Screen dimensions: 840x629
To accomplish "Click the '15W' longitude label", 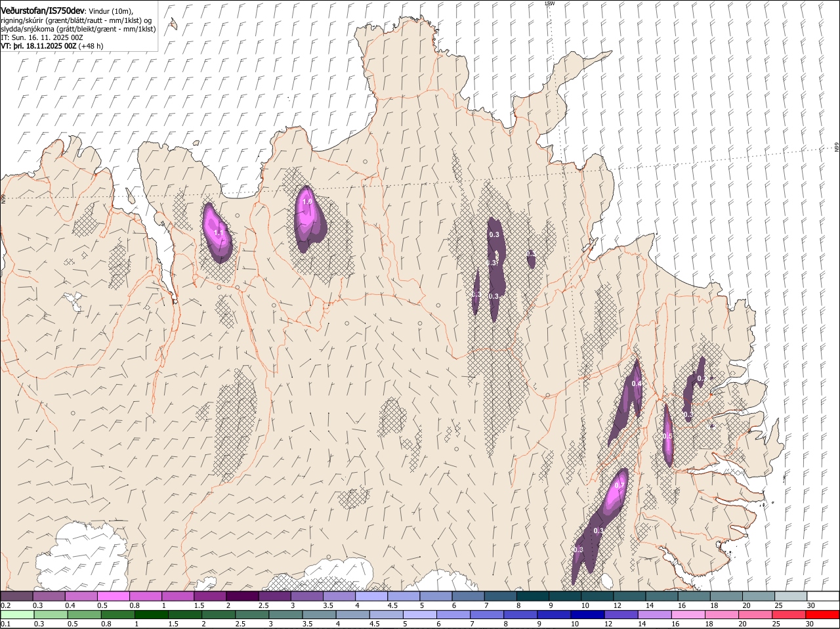I will click(549, 3).
